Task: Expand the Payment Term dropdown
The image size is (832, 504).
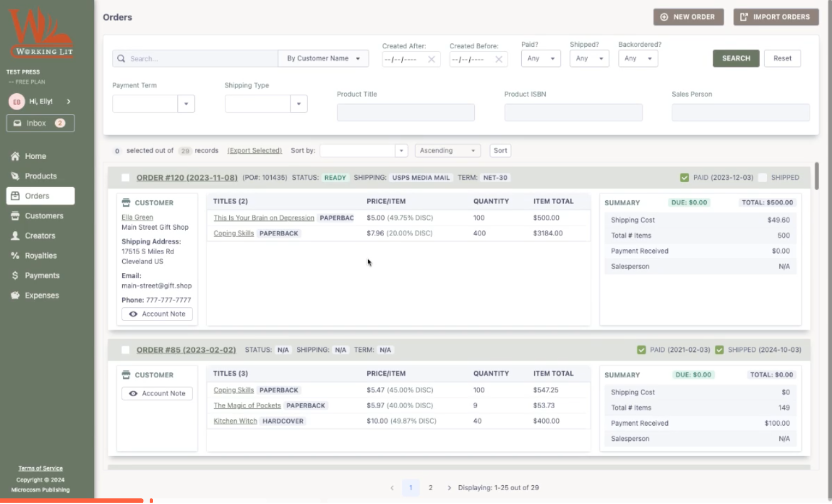Action: [x=186, y=104]
